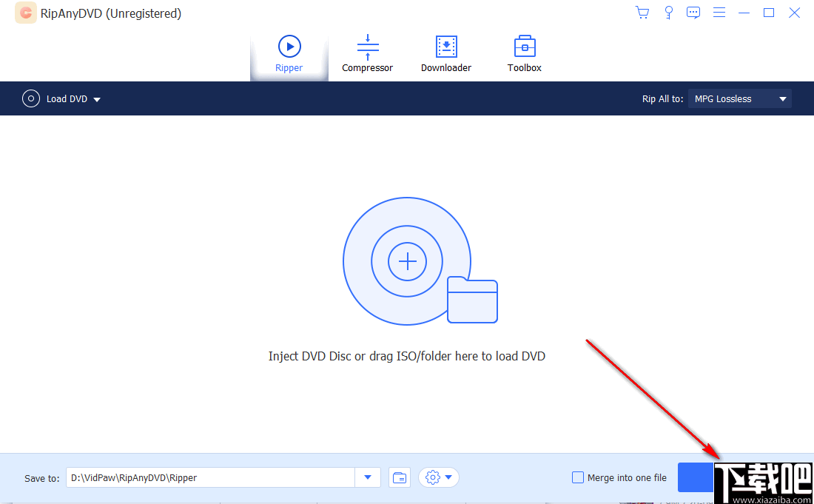
Task: Switch to Ripper module
Action: coord(289,53)
